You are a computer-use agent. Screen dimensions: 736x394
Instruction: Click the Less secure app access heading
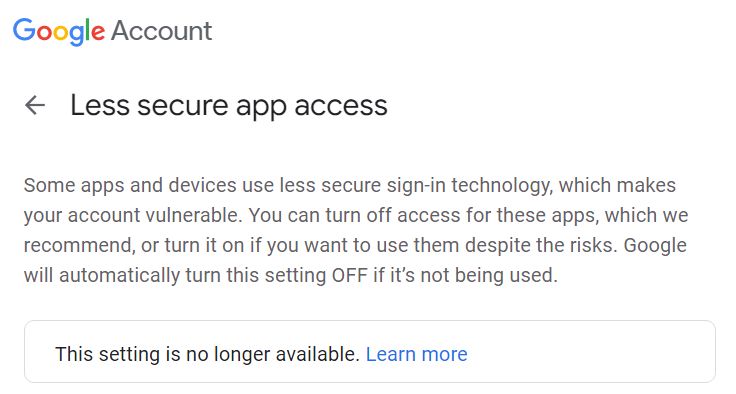click(229, 105)
